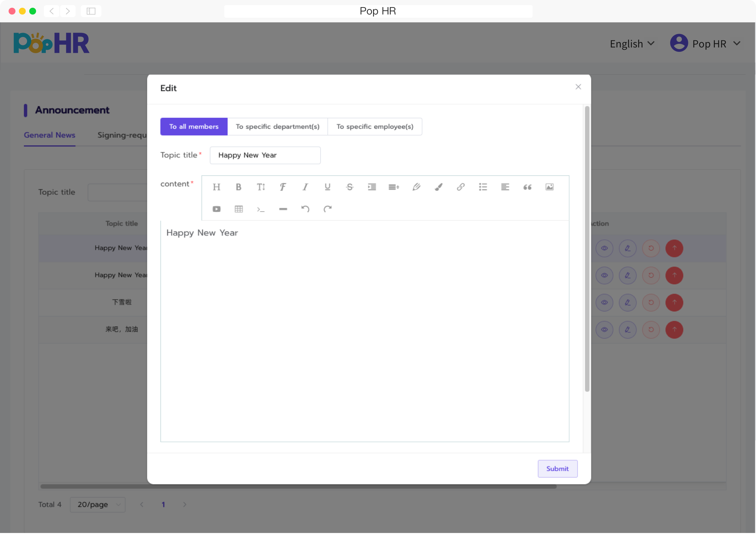Toggle the browser sidebar button
This screenshot has width=756, height=534.
pyautogui.click(x=91, y=11)
